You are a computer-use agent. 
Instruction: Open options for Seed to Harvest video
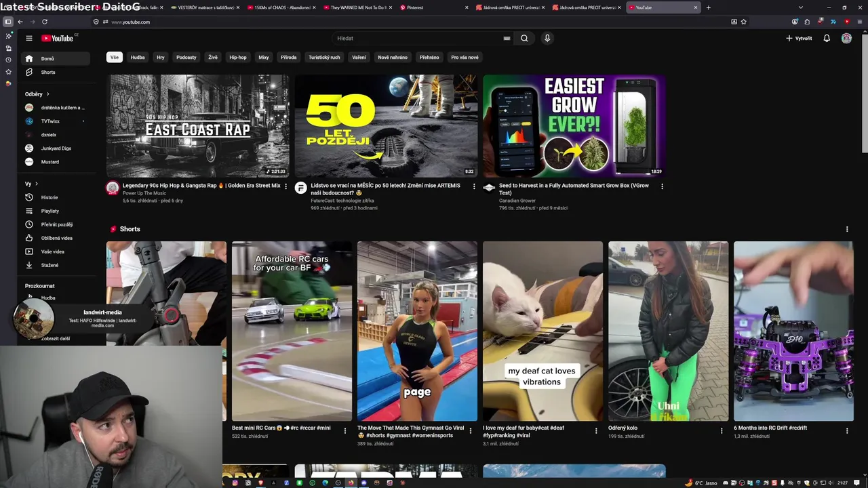(x=662, y=186)
